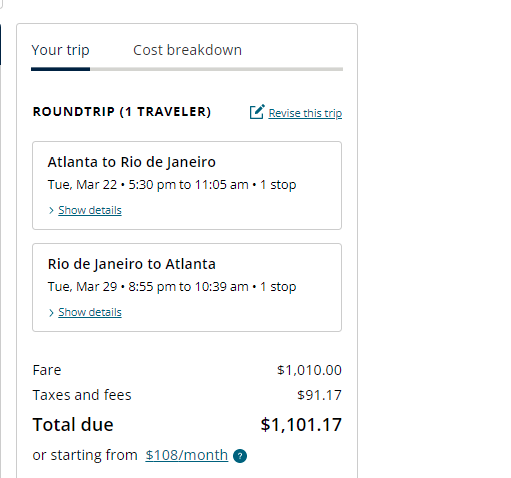The width and height of the screenshot is (511, 478).
Task: Click the Rio de Janeiro to Atlanta heading
Action: (132, 264)
